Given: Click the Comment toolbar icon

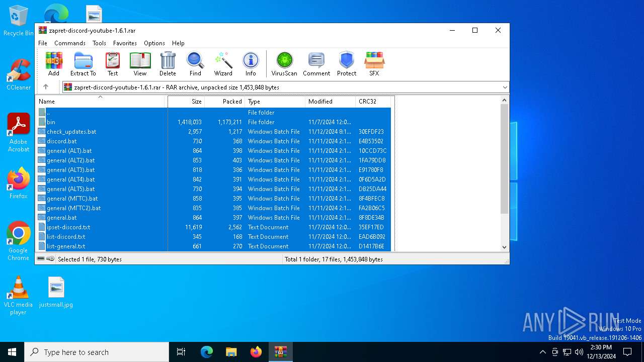Looking at the screenshot, I should (x=316, y=64).
